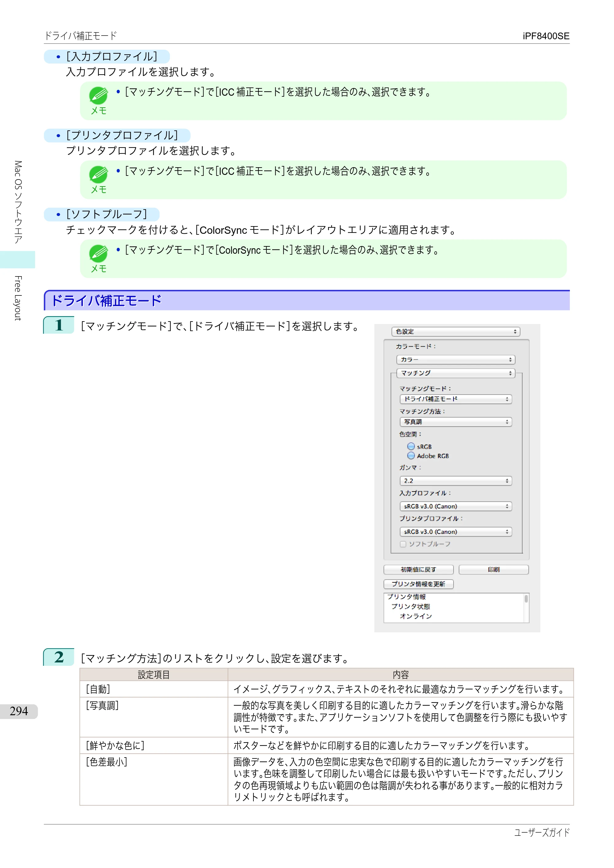Open the カラー color mode dropdown
The height and width of the screenshot is (868, 614).
[456, 360]
